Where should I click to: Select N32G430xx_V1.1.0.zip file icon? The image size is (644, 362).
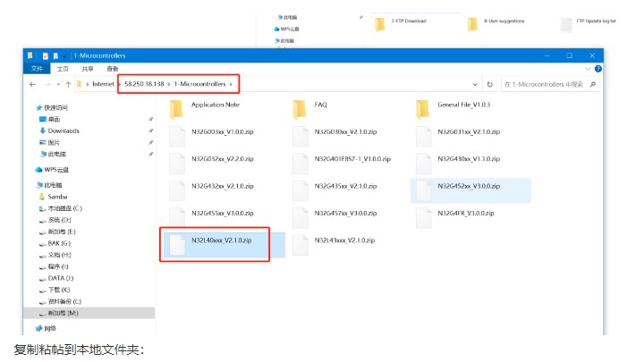click(423, 164)
